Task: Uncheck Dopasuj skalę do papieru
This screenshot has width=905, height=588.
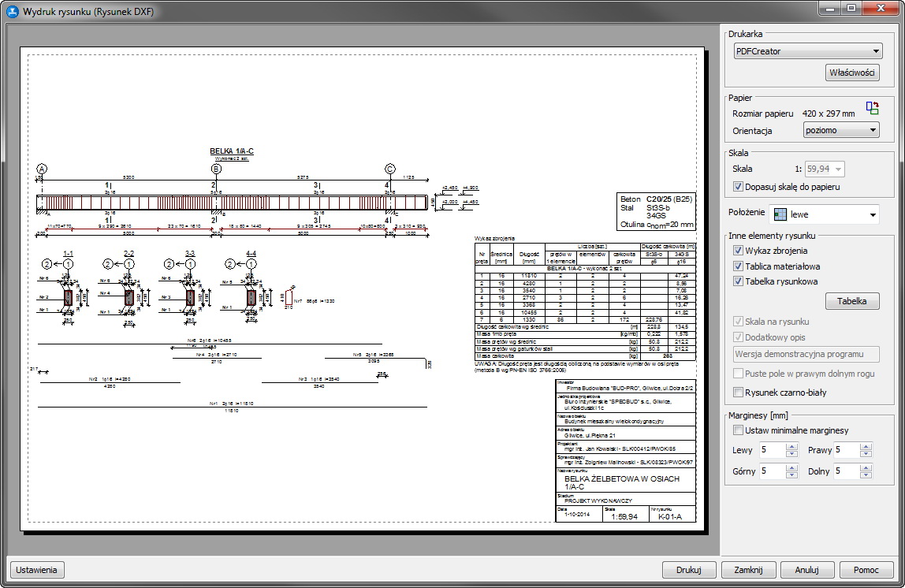Action: pyautogui.click(x=739, y=187)
